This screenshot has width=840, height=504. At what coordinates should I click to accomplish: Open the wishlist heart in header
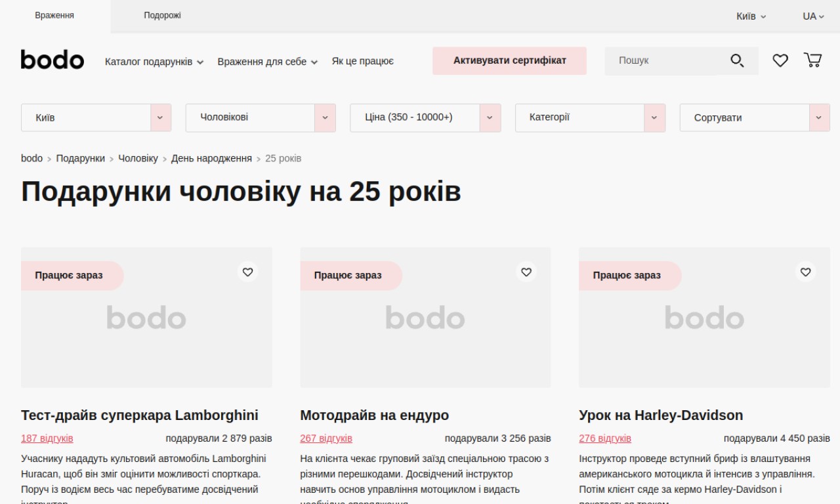click(x=780, y=60)
